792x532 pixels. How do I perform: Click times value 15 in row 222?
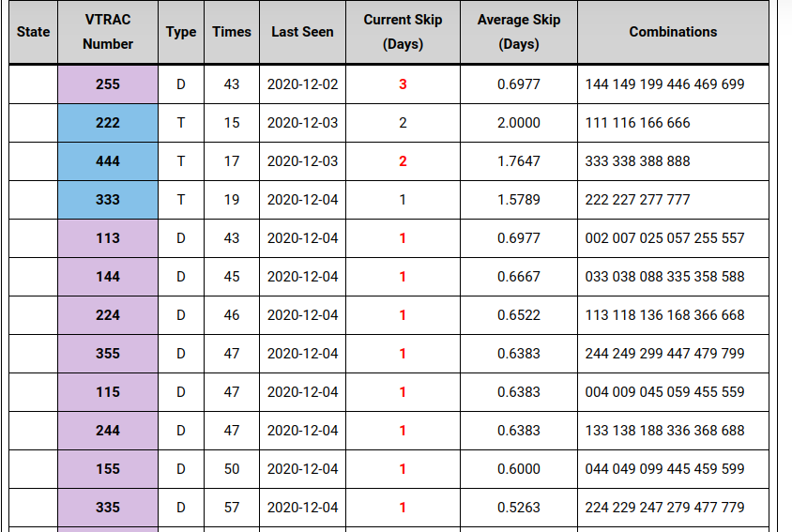tap(232, 123)
